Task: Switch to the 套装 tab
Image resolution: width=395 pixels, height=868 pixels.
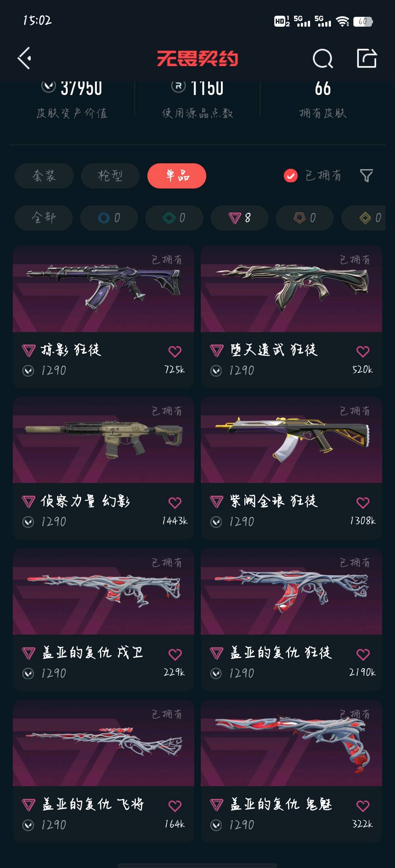Action: pos(44,176)
